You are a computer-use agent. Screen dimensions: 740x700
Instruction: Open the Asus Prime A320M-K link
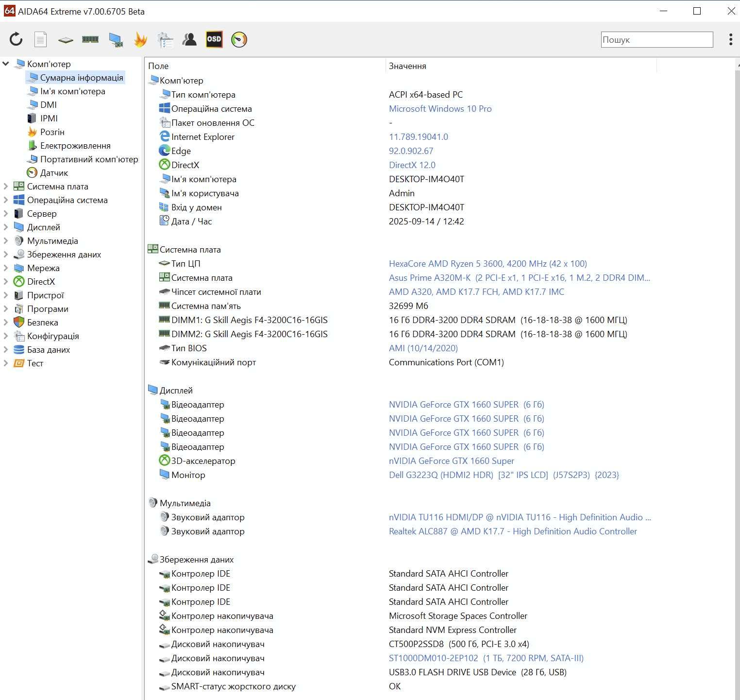[x=519, y=277]
